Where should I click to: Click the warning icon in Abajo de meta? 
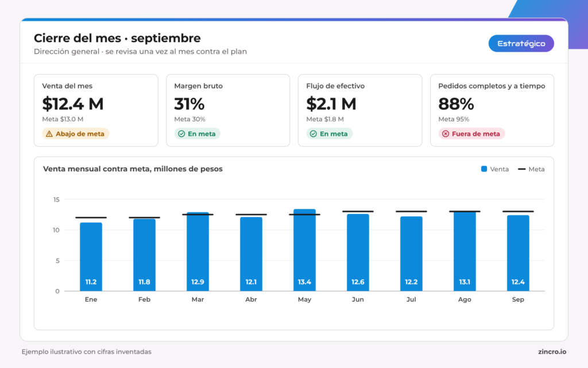coord(49,133)
